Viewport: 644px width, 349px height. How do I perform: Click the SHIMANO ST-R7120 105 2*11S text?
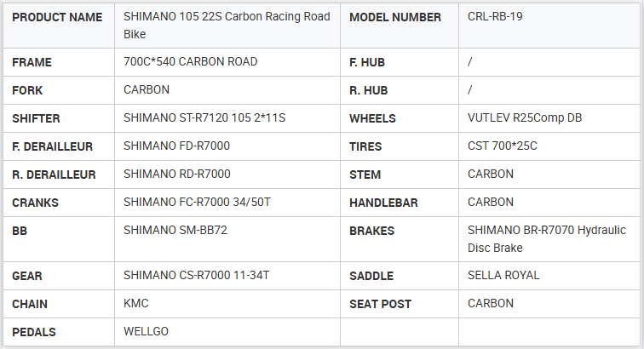204,118
